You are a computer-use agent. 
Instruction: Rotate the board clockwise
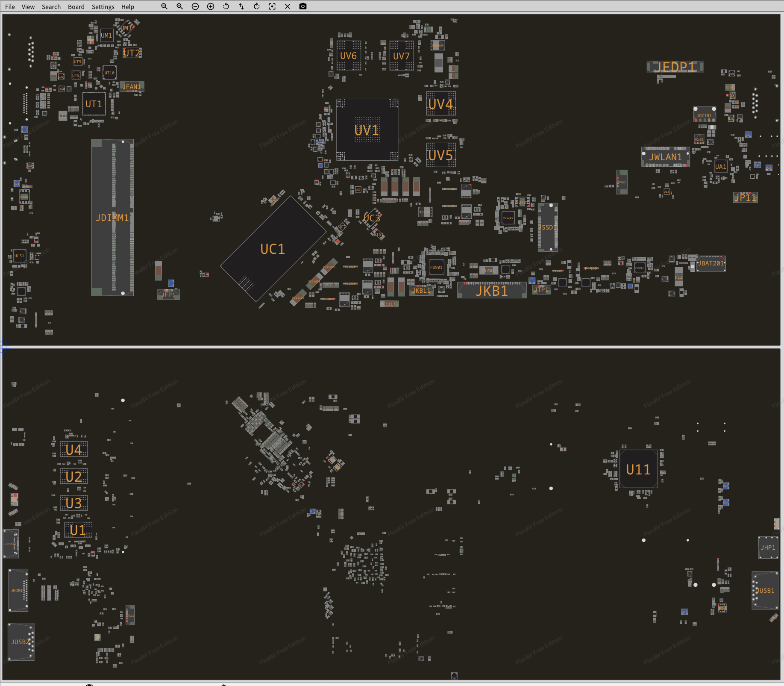257,6
